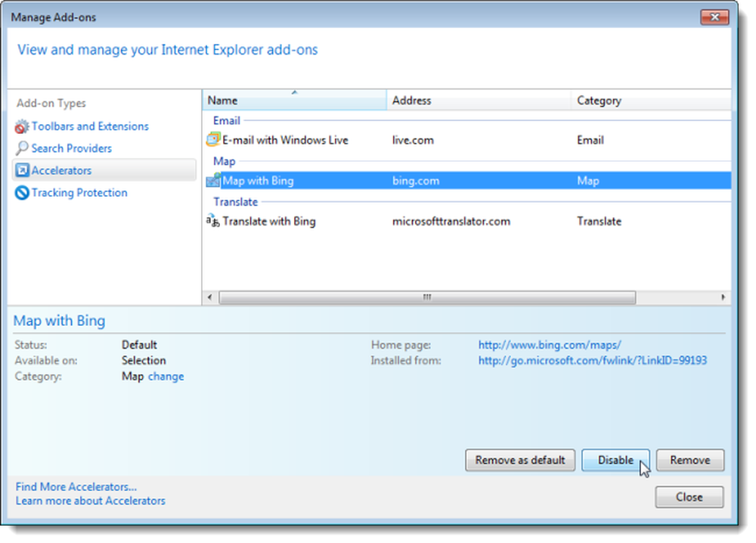Disable the Map with Bing accelerator
Viewport: 756px width, 543px height.
(x=615, y=460)
